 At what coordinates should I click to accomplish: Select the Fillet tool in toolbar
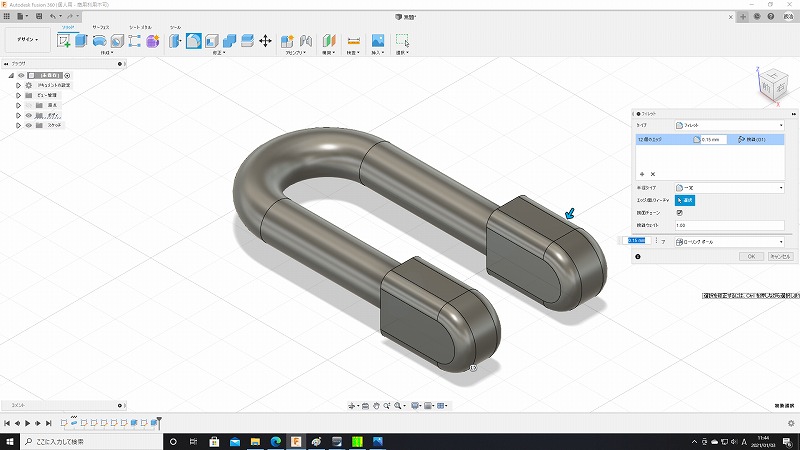point(194,41)
